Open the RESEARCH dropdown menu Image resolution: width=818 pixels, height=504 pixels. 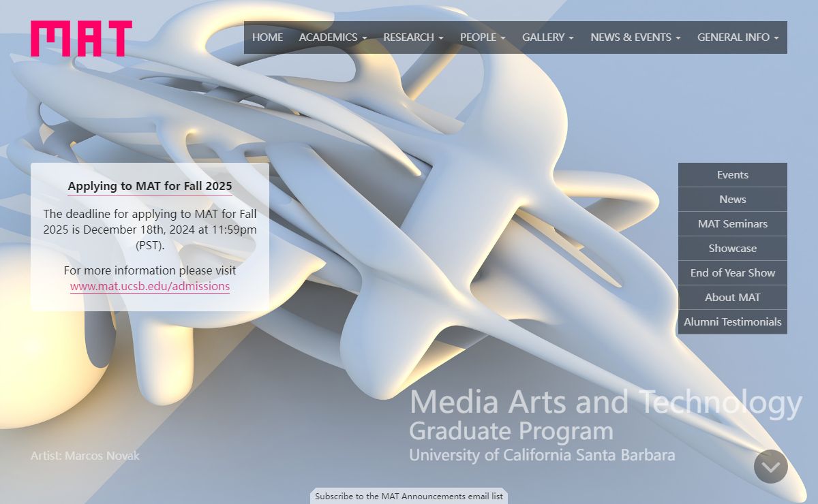click(x=413, y=37)
